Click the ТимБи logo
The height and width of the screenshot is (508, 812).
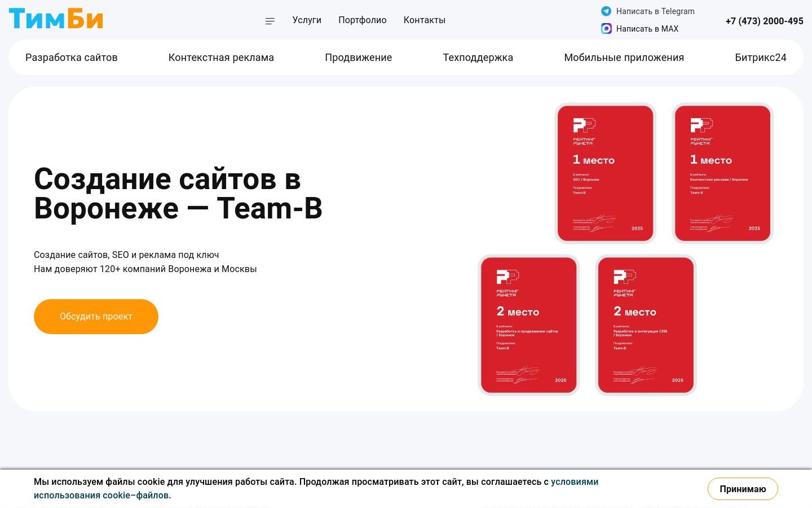tap(56, 19)
